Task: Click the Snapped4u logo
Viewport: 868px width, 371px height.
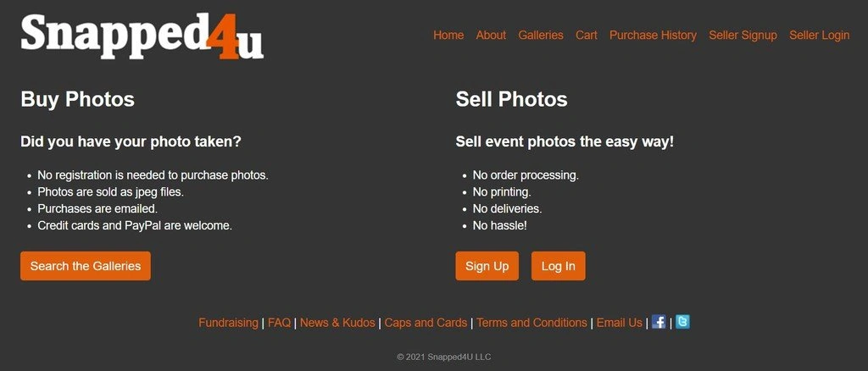Action: tap(142, 36)
